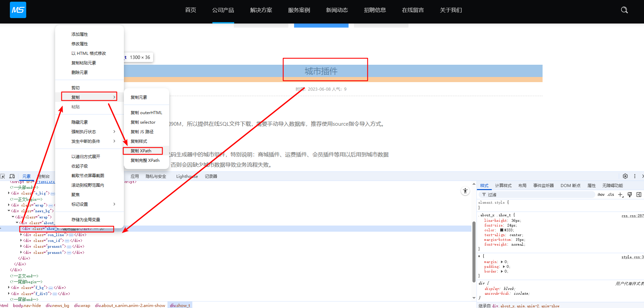
Task: Expand the f_bg div node
Action: tap(9, 288)
